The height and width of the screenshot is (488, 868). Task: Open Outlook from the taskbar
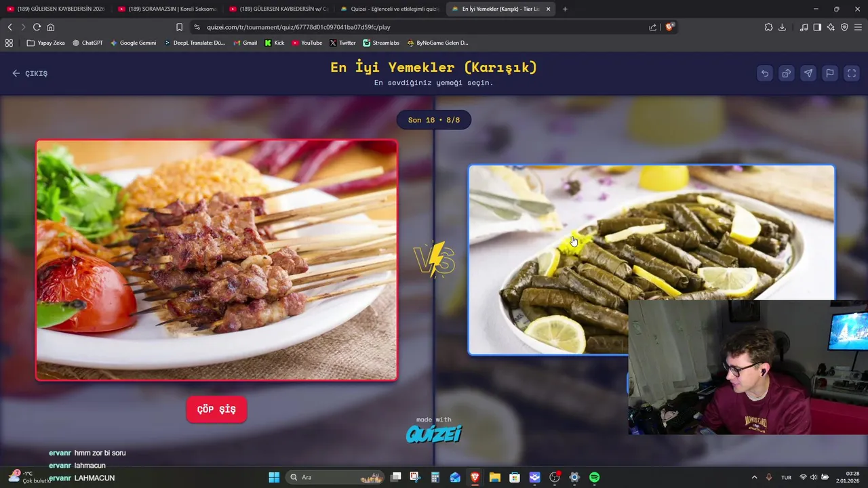coord(455,477)
